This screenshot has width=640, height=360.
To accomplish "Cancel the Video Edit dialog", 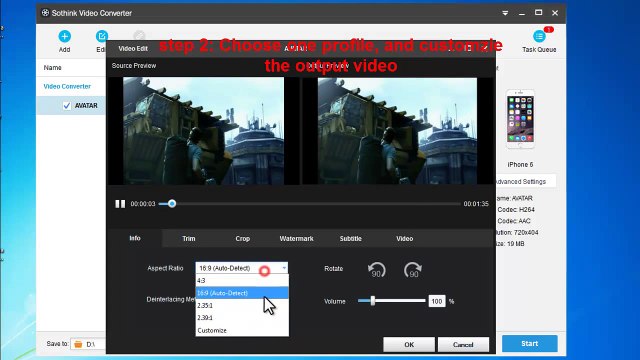I will click(463, 344).
